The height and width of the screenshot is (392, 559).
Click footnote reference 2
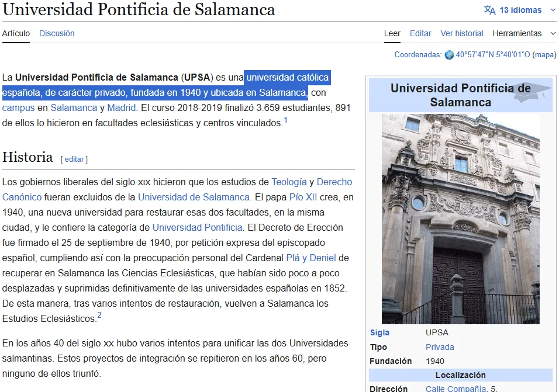[99, 315]
